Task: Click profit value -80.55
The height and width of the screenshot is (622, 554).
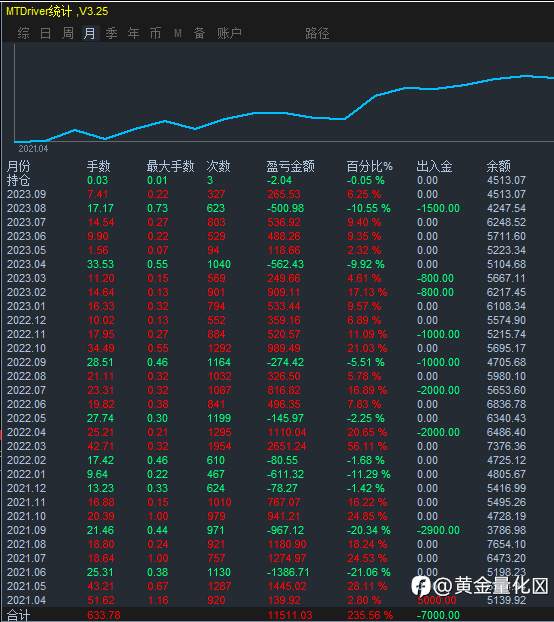Action: coord(282,460)
